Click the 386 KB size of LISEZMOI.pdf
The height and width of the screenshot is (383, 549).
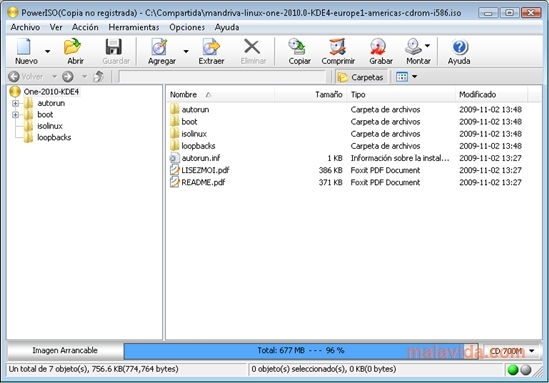[330, 170]
